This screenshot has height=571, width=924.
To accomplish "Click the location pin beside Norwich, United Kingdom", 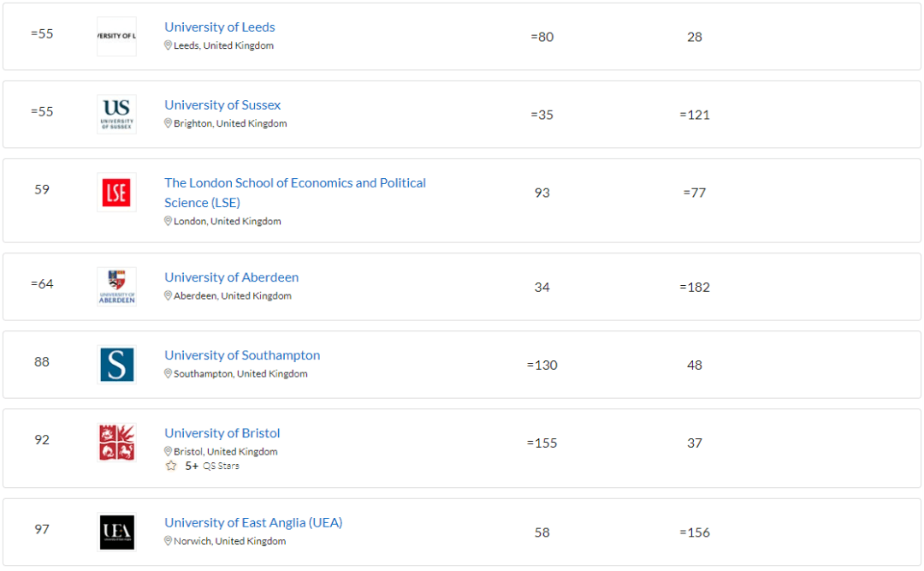I will pyautogui.click(x=168, y=541).
